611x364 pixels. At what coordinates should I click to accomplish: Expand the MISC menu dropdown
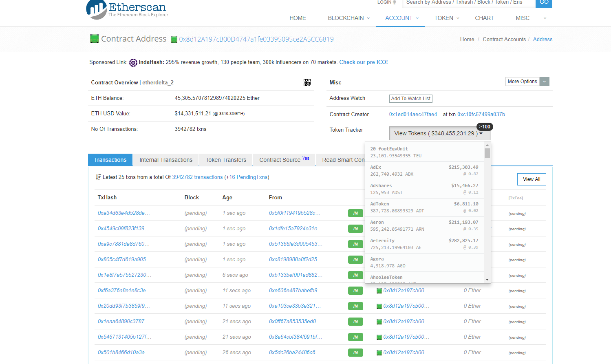[531, 18]
